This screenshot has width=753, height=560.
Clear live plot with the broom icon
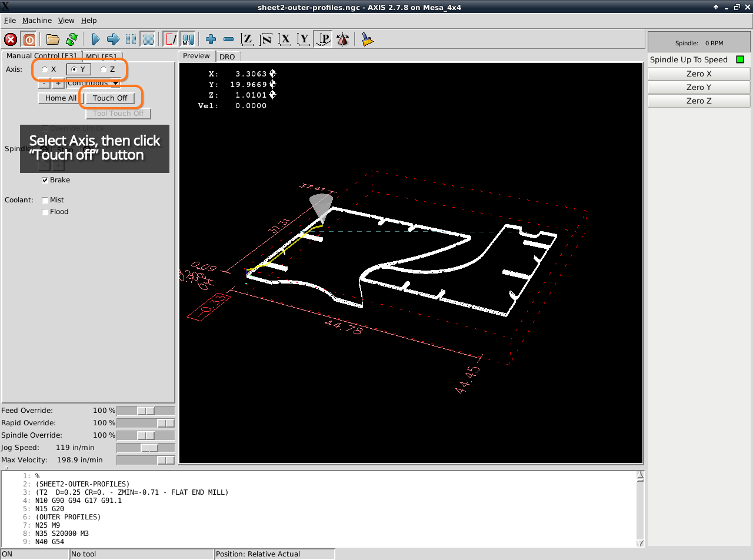(x=368, y=39)
